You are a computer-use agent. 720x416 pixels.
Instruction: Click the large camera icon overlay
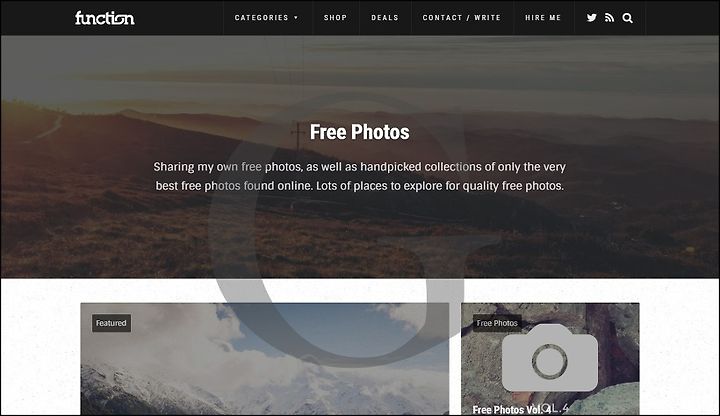(x=550, y=358)
